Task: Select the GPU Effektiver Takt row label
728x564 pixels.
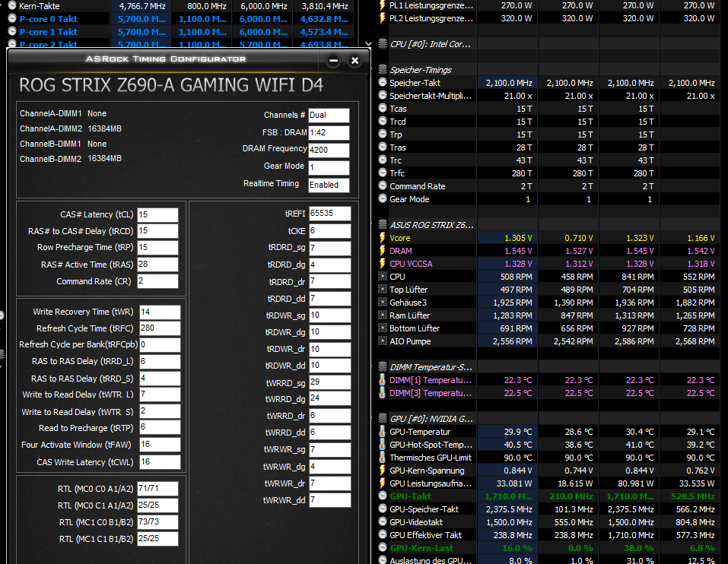Action: pyautogui.click(x=425, y=535)
